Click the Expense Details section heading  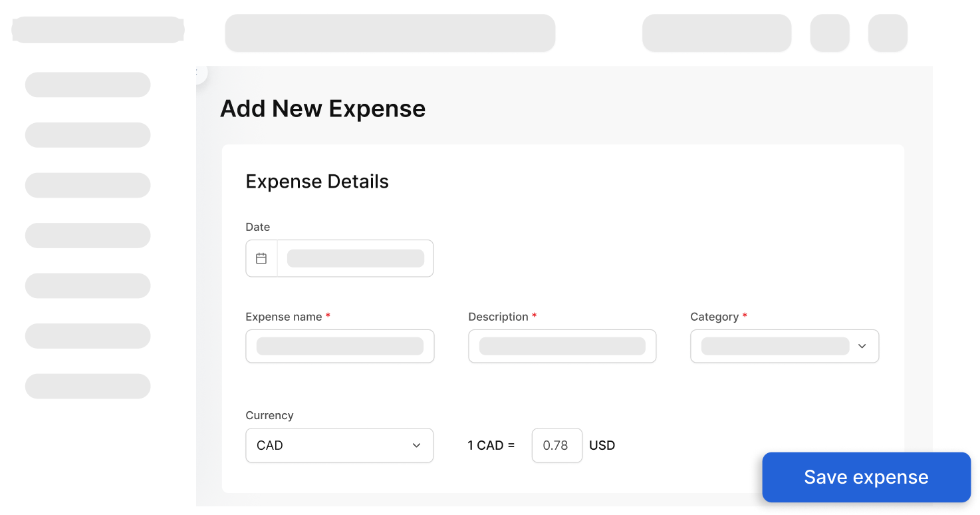(317, 181)
